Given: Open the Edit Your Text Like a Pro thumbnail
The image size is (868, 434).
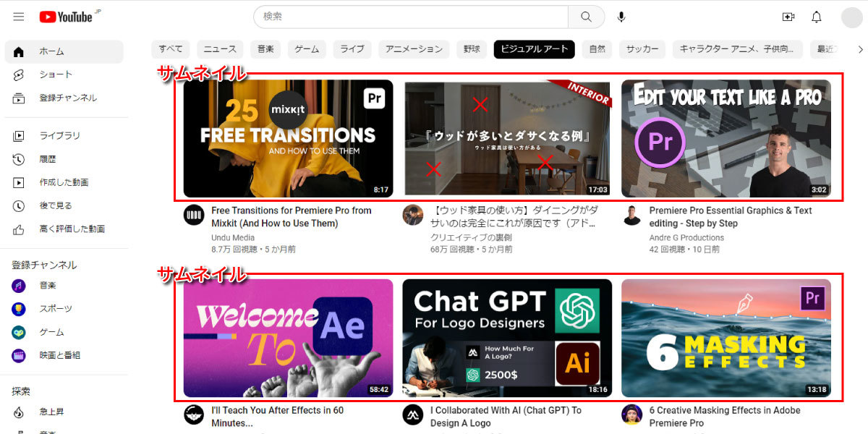Looking at the screenshot, I should (726, 138).
